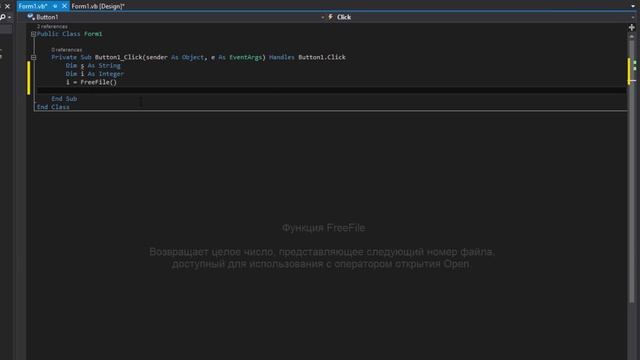Click the scrollbar up arrow in editor
This screenshot has width=640, height=360.
[632, 37]
